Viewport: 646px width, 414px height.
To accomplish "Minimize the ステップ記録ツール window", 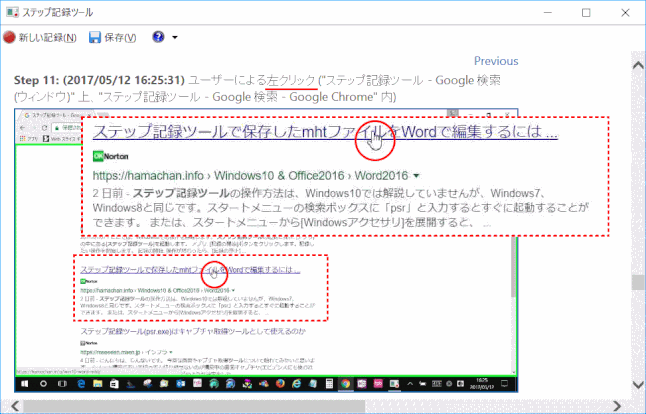I will coord(548,13).
